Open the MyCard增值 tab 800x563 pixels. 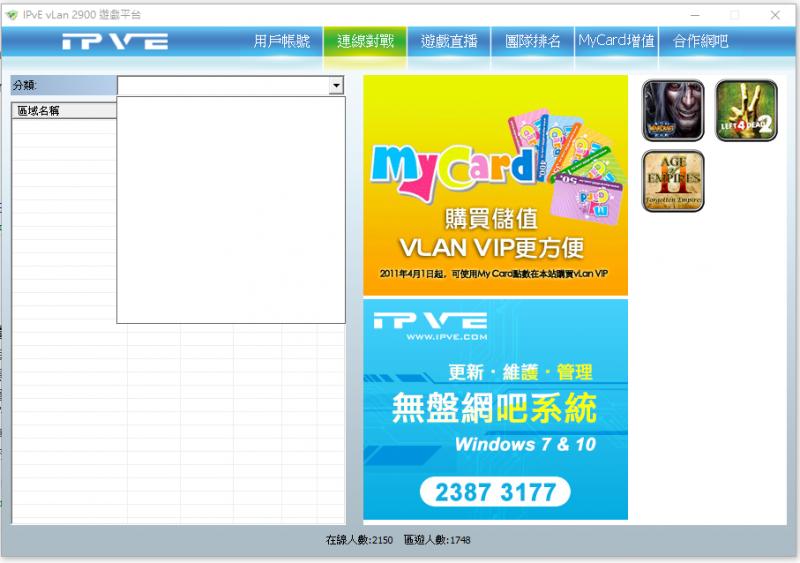pos(616,41)
